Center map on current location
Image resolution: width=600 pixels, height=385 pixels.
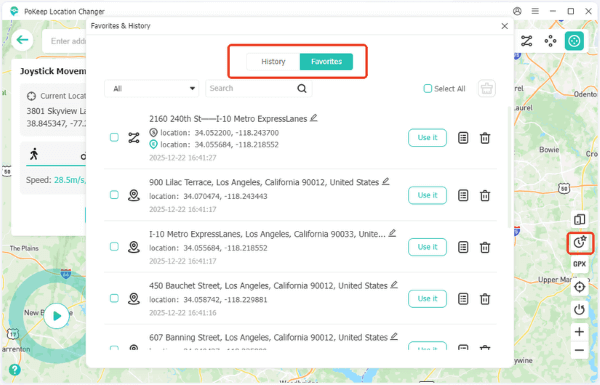tap(579, 287)
